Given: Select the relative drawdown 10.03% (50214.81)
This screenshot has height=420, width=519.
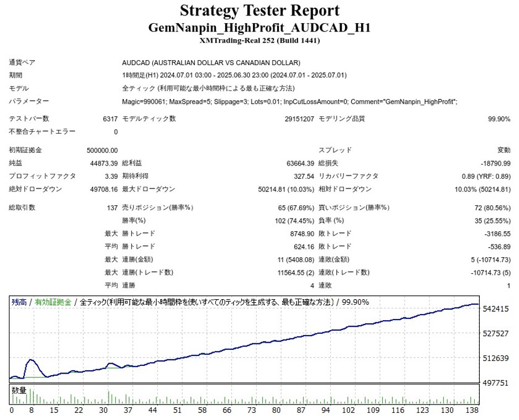Looking at the screenshot, I should pos(483,189).
